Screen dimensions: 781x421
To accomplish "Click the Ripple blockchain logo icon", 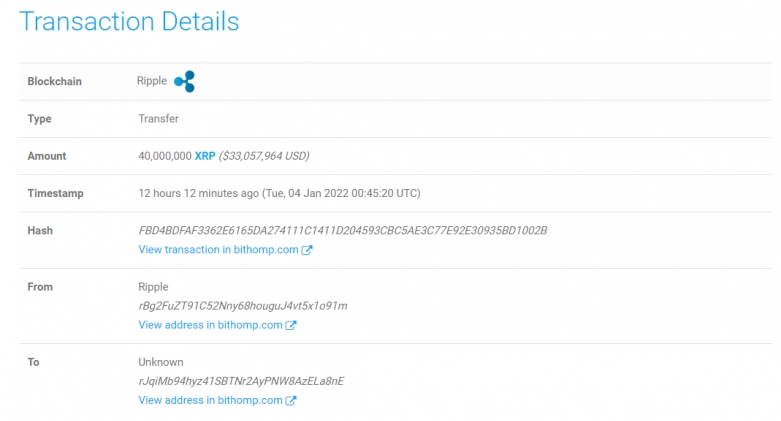I will point(184,81).
